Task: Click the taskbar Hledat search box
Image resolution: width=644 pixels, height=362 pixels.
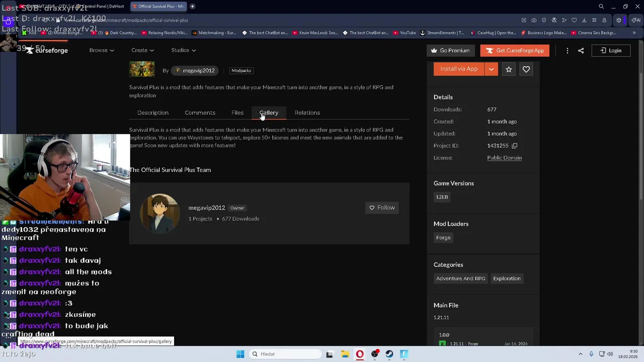Action: click(x=285, y=354)
